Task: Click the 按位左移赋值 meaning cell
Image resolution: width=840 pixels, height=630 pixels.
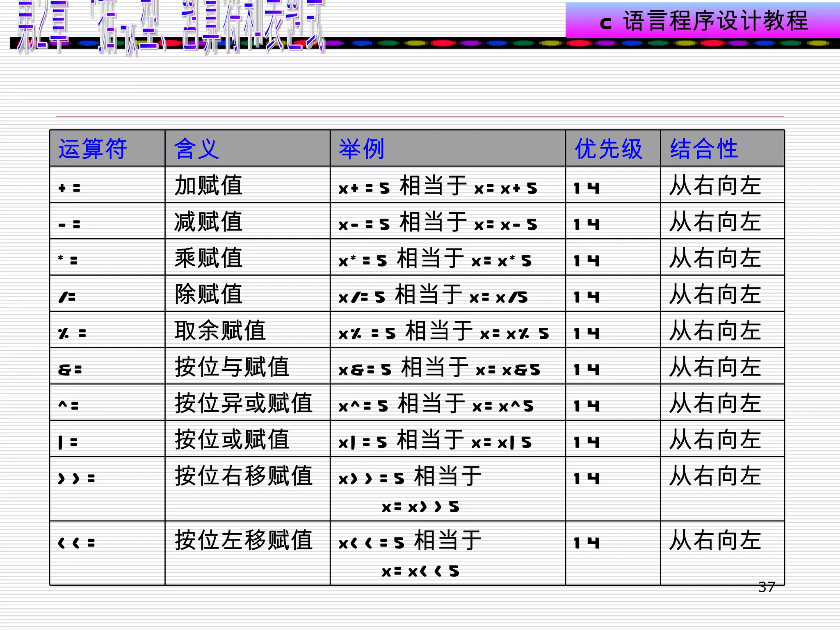Action: 248,553
